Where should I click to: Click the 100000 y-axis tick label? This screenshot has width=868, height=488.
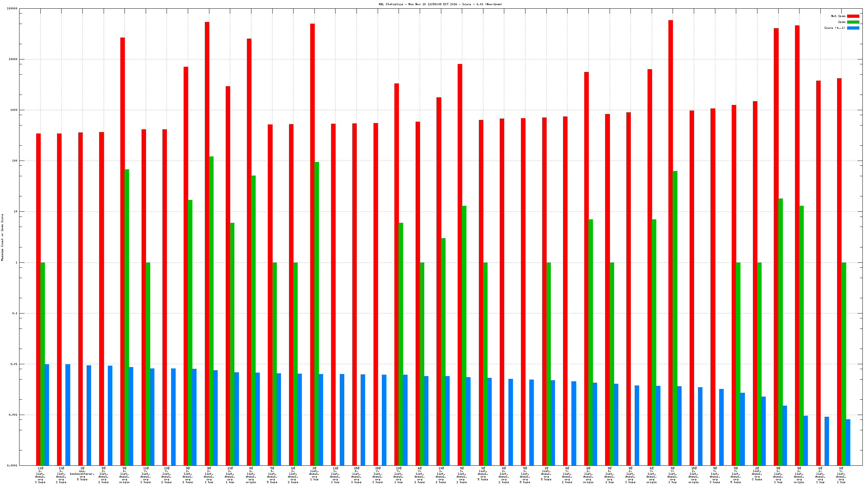tap(12, 8)
